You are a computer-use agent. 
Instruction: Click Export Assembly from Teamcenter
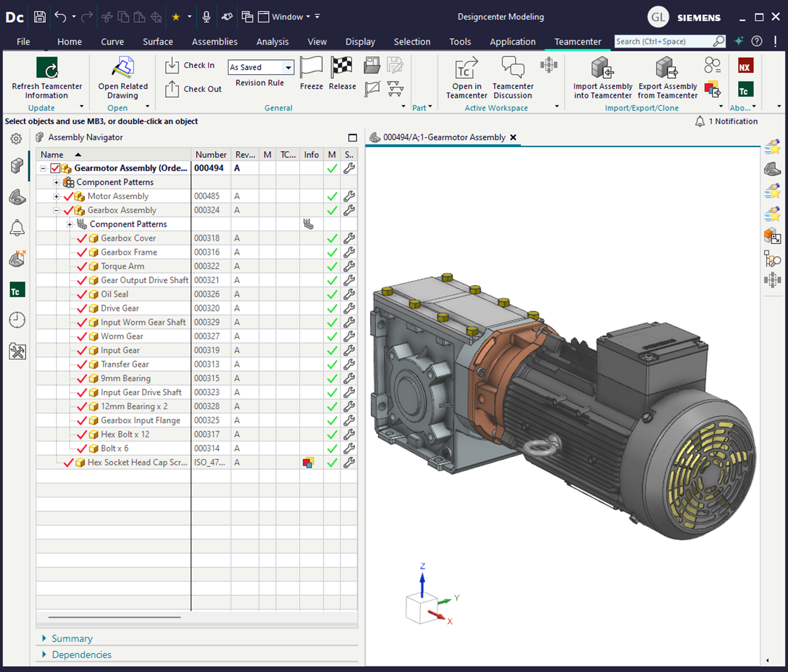(667, 69)
